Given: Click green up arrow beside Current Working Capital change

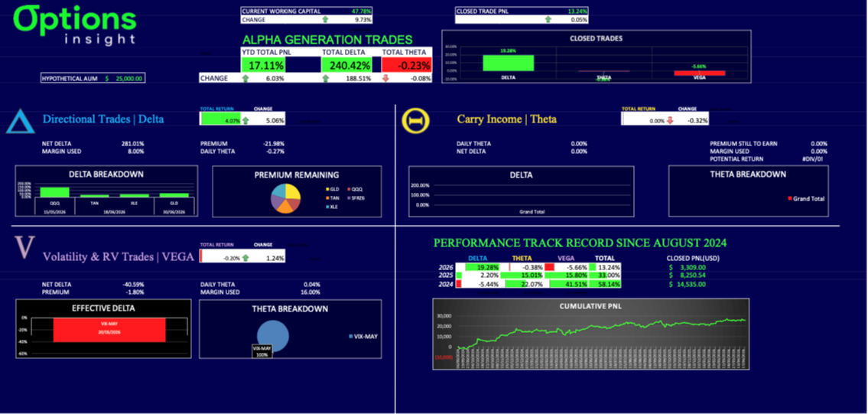Looking at the screenshot, I should click(327, 19).
